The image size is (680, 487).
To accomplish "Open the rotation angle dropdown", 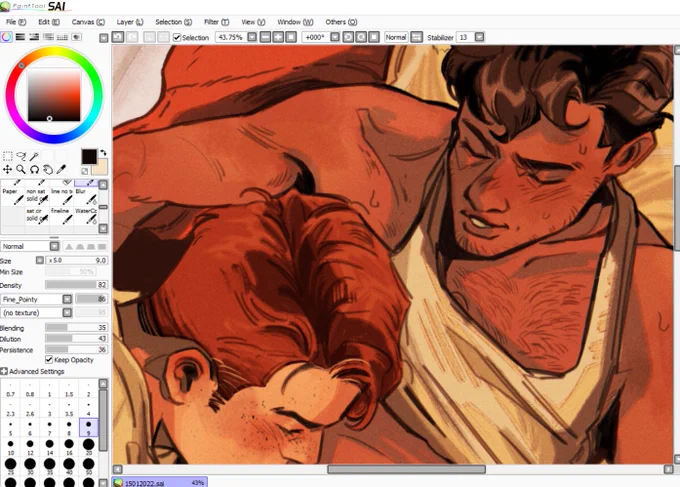I will 335,37.
